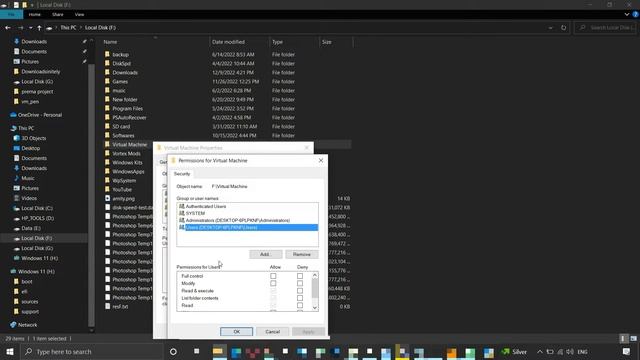640x360 pixels.
Task: Expand the address bar history dropdown
Action: pos(550,28)
